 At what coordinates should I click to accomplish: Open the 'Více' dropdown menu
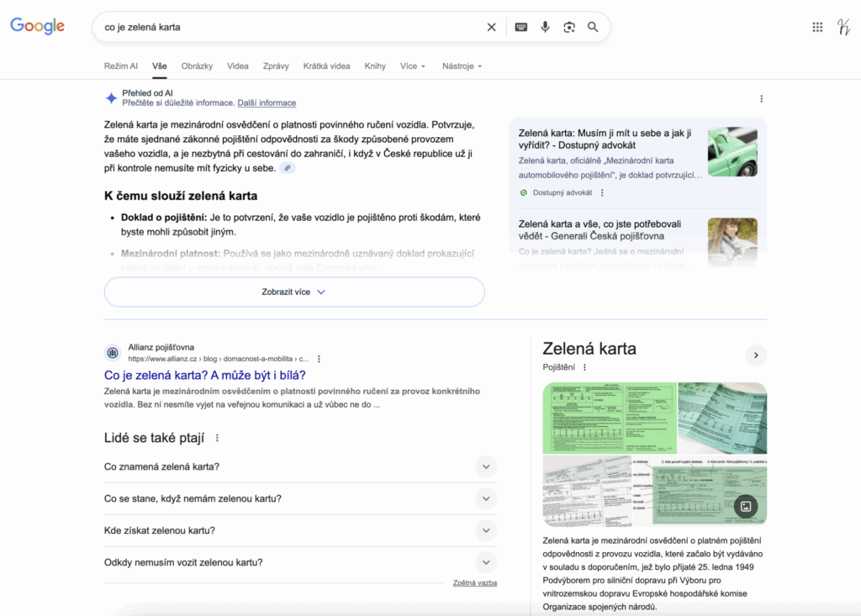coord(413,66)
